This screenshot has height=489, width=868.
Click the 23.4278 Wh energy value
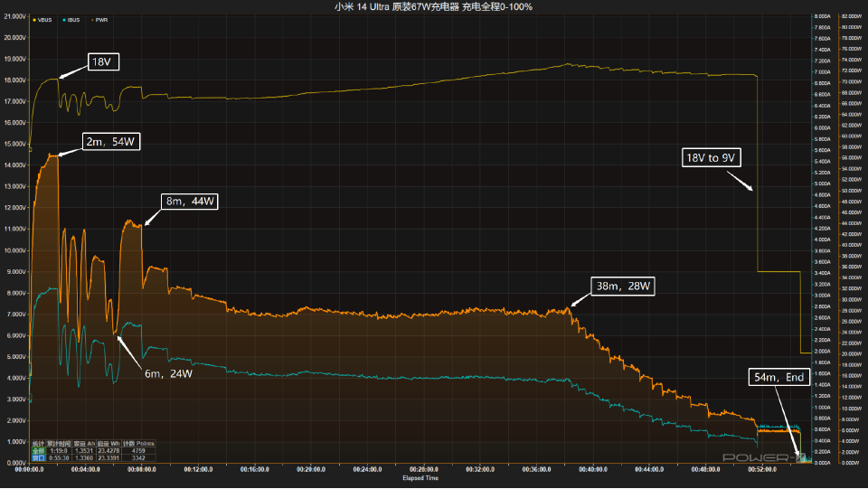pos(108,451)
